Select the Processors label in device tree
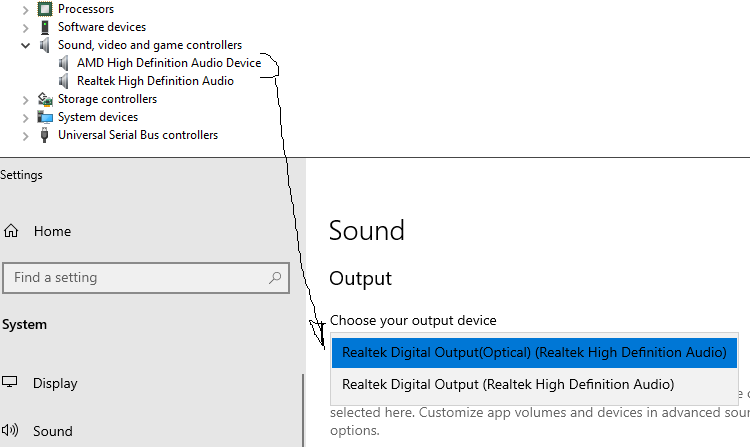The width and height of the screenshot is (750, 447). click(86, 9)
